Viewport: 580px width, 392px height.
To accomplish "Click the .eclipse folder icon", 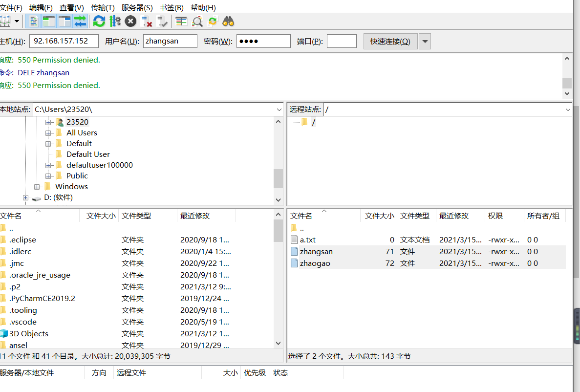I will (x=3, y=240).
